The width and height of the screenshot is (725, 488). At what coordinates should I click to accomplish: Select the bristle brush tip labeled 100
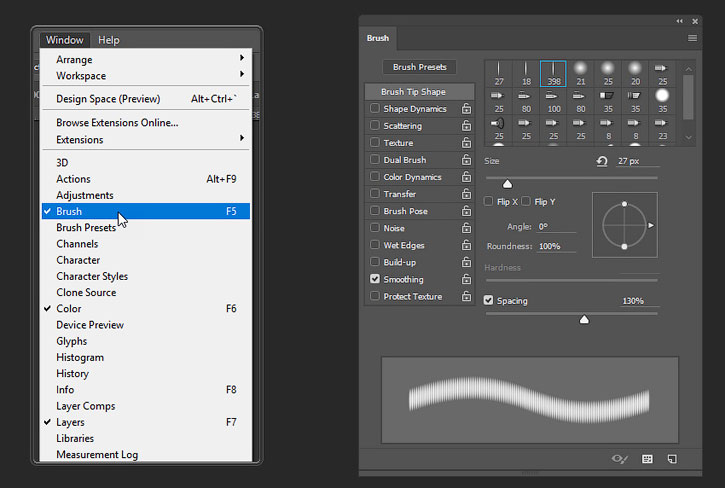coord(553,101)
